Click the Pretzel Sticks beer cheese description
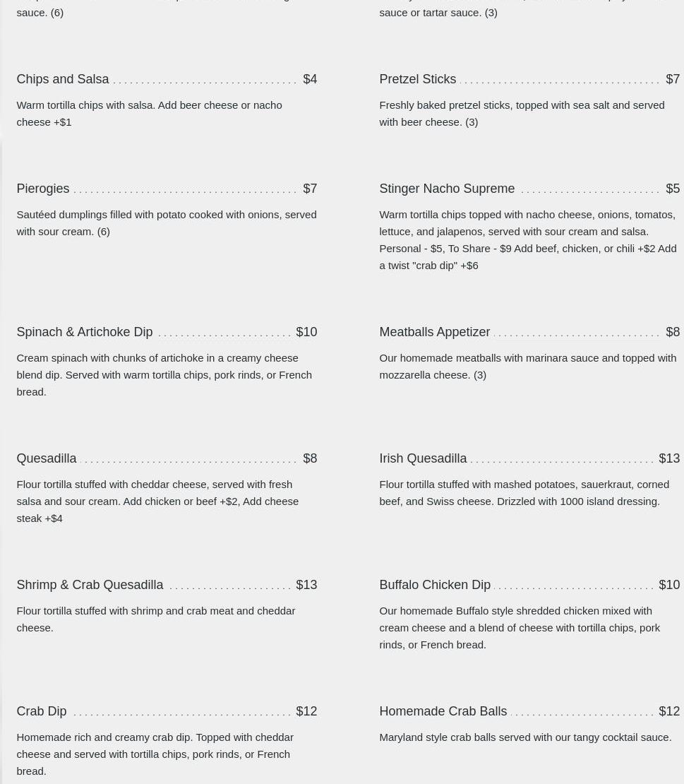 [x=521, y=113]
